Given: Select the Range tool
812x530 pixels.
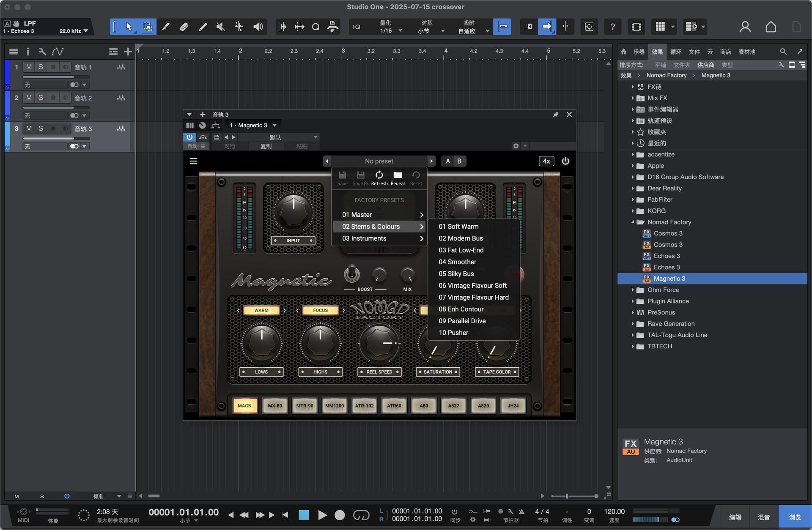Looking at the screenshot, I should coord(148,27).
